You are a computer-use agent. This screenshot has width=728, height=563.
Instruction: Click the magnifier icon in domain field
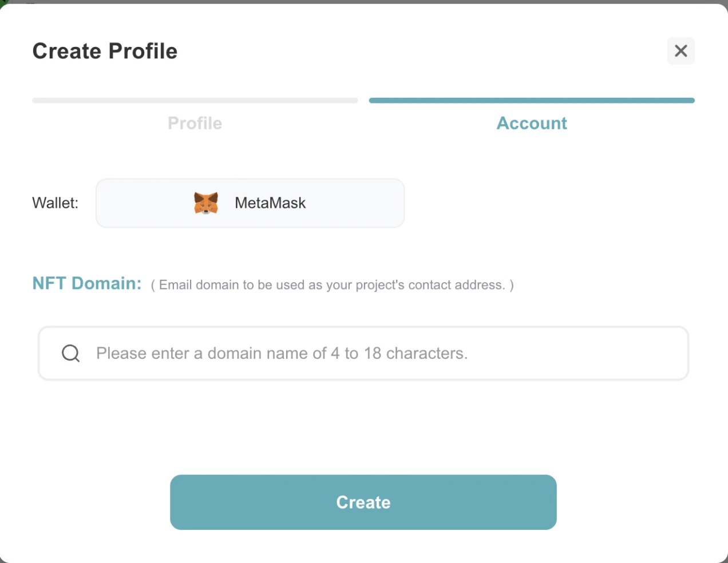(70, 353)
